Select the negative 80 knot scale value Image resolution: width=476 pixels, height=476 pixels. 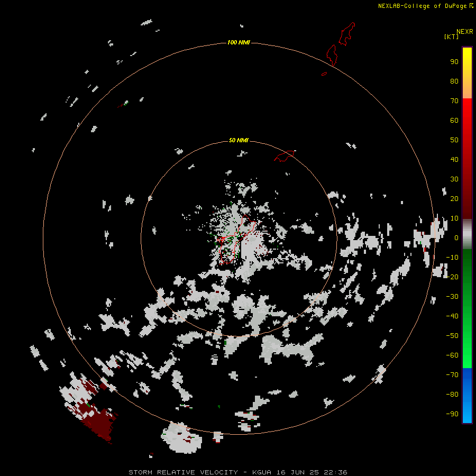click(452, 395)
